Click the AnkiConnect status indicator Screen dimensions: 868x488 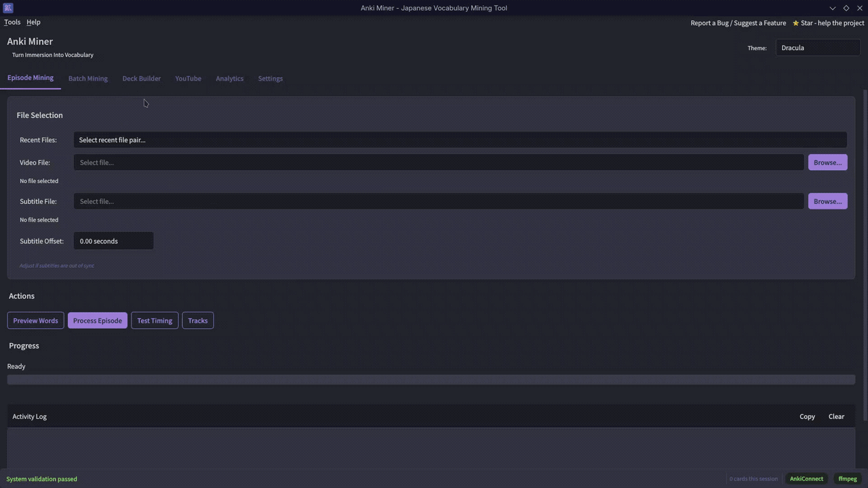806,479
